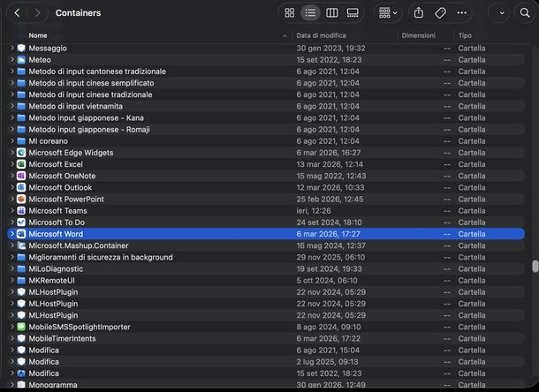Click the Microsoft PowerPoint icon

[x=21, y=199]
